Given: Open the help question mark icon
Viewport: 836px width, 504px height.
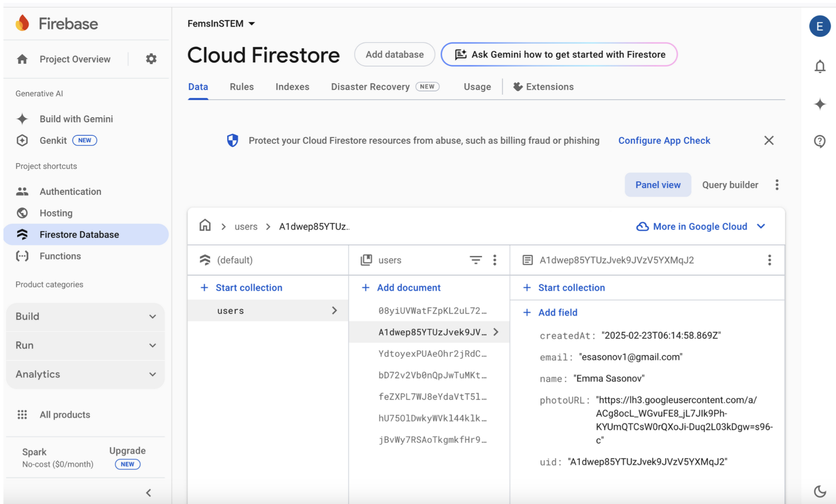Looking at the screenshot, I should [x=820, y=141].
